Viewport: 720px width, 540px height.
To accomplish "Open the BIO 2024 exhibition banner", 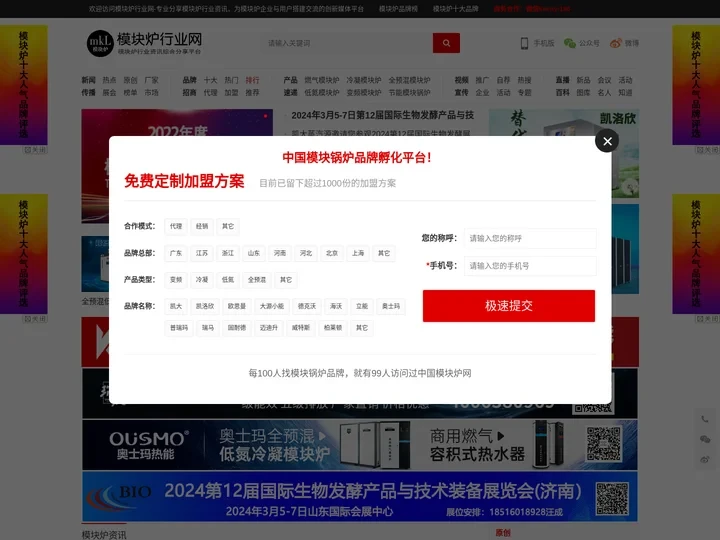I will coord(360,496).
